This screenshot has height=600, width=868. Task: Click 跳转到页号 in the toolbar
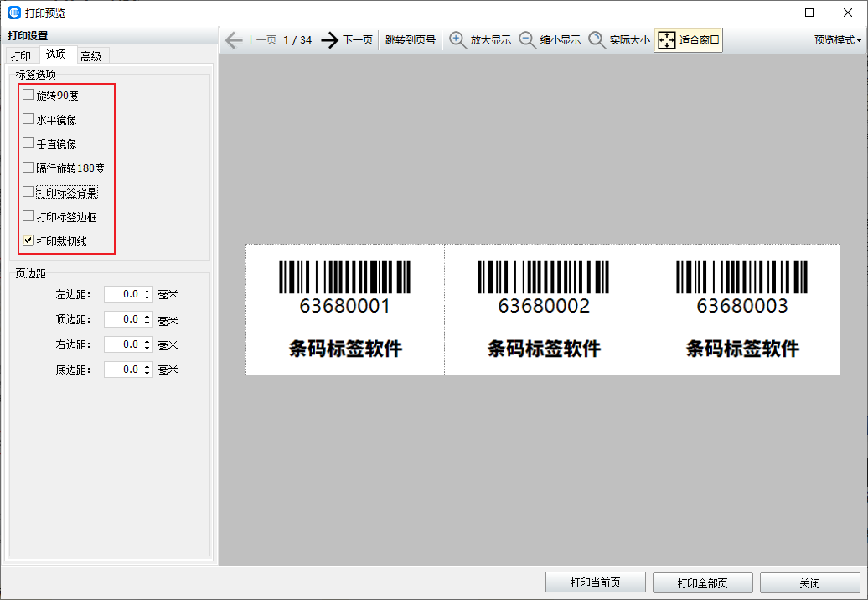click(x=411, y=40)
